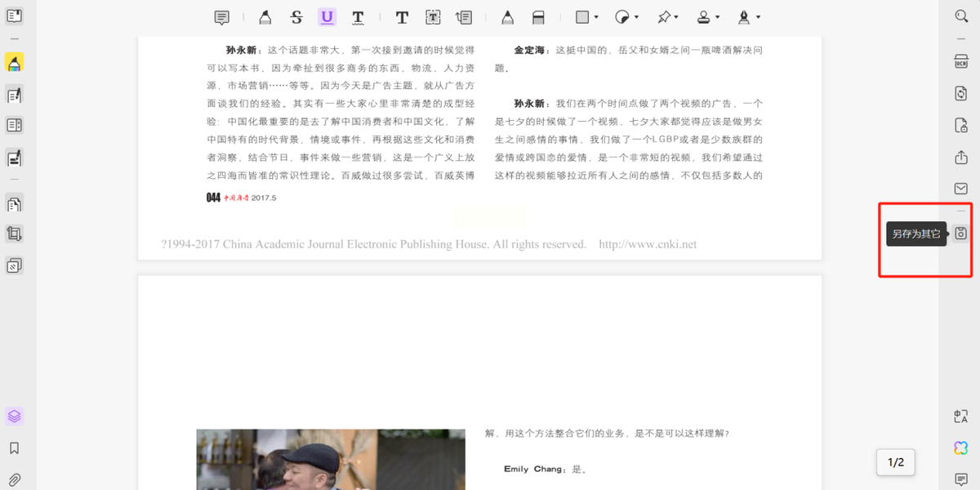Open the search tool at top right
The height and width of the screenshot is (490, 980).
tap(960, 16)
